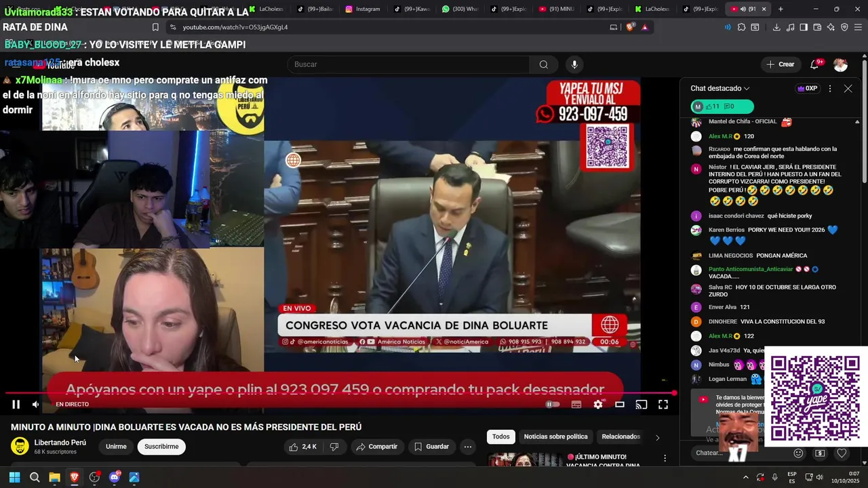Close the live chat panel
868x488 pixels.
coord(848,89)
